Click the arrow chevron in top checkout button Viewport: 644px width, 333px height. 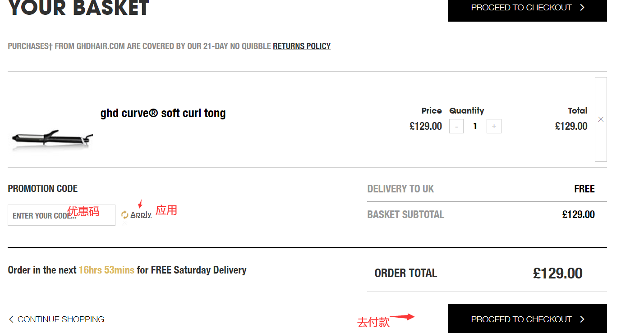pos(582,8)
